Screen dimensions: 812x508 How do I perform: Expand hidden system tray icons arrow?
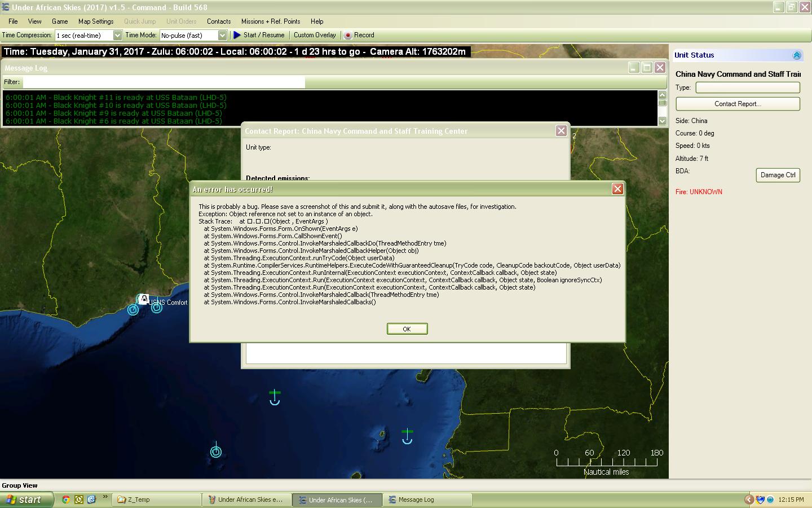click(x=749, y=500)
